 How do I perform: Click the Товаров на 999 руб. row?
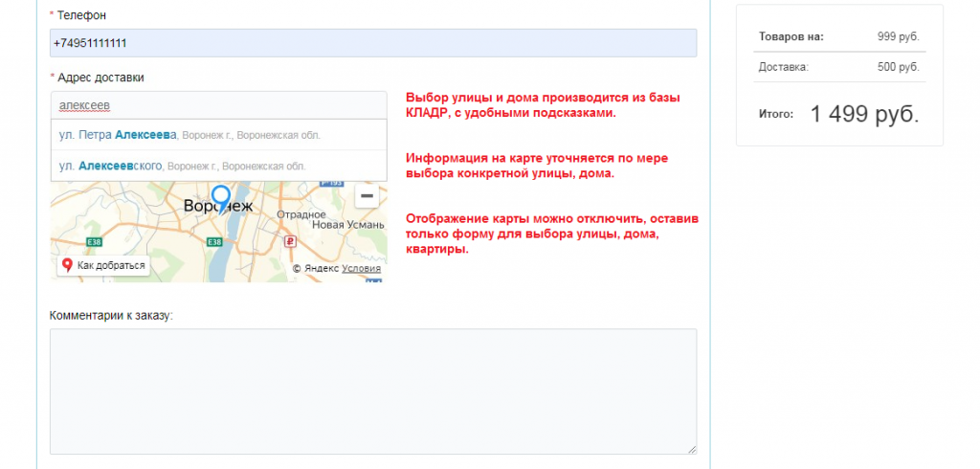pos(838,36)
